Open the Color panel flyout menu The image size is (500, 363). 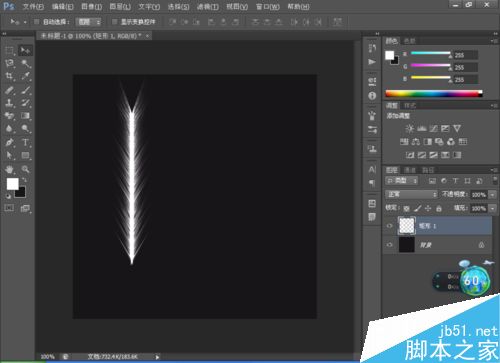(494, 41)
